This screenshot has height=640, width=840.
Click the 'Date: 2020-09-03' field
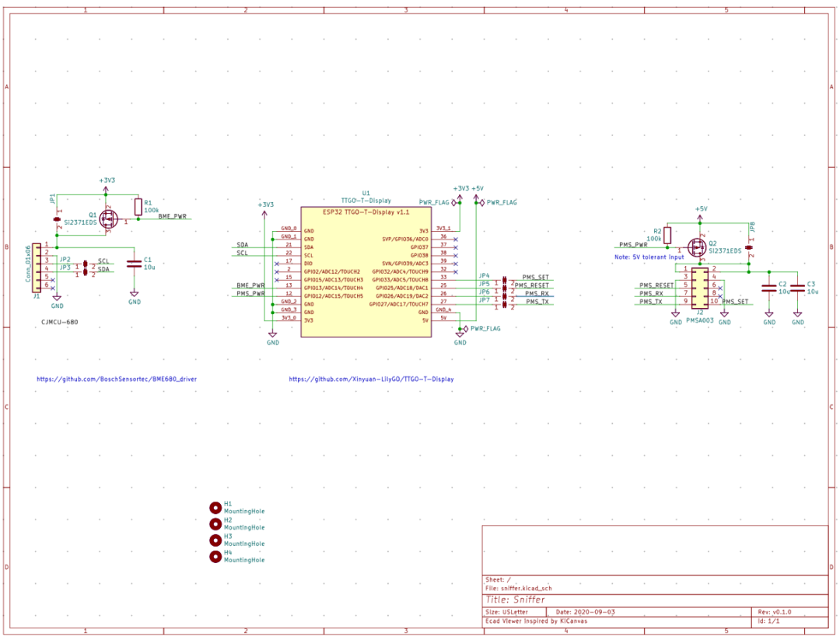tap(586, 611)
